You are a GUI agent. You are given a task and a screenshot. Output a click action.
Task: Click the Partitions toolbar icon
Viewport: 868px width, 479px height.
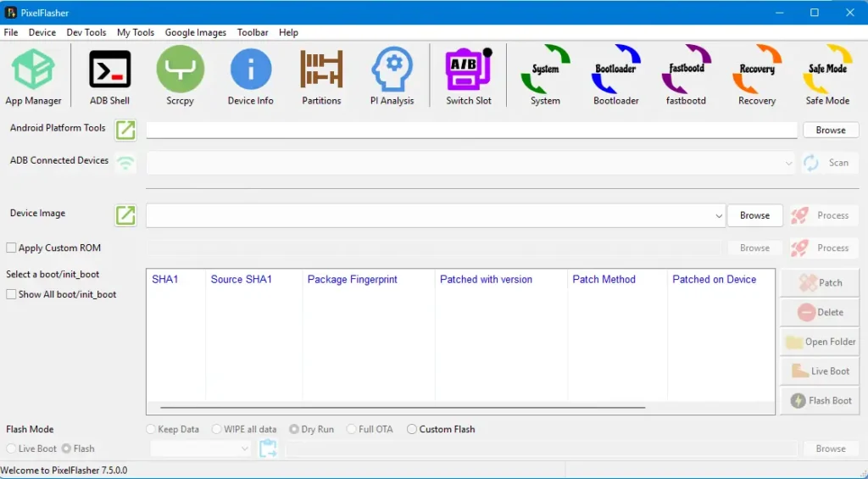(321, 76)
